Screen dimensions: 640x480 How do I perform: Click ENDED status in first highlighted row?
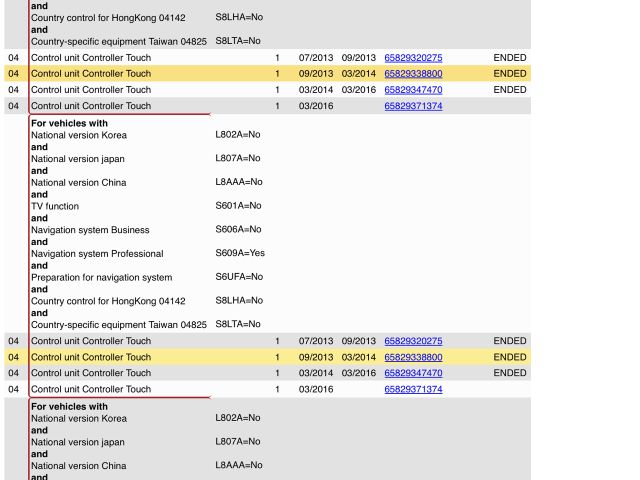coord(509,74)
